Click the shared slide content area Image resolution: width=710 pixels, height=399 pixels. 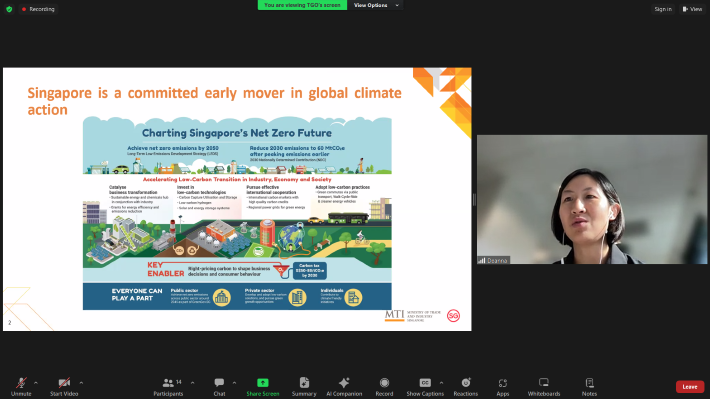pyautogui.click(x=237, y=199)
